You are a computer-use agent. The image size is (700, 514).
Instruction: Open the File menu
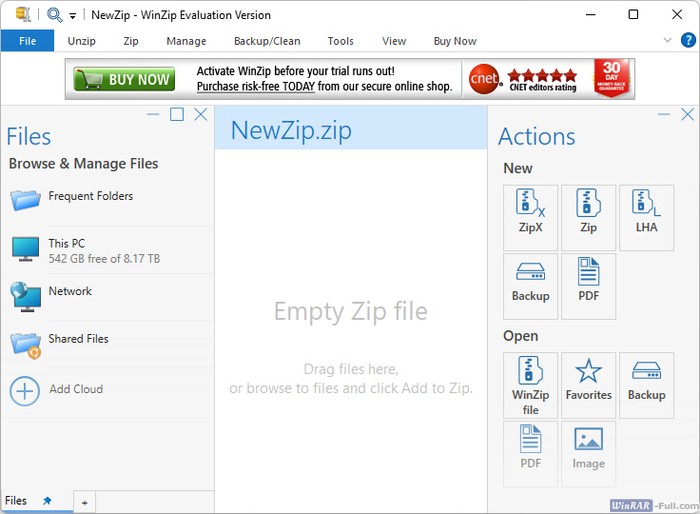[x=27, y=41]
